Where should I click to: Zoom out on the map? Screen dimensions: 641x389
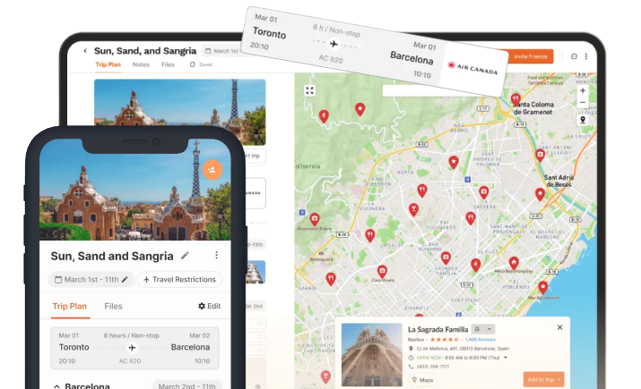click(x=583, y=103)
